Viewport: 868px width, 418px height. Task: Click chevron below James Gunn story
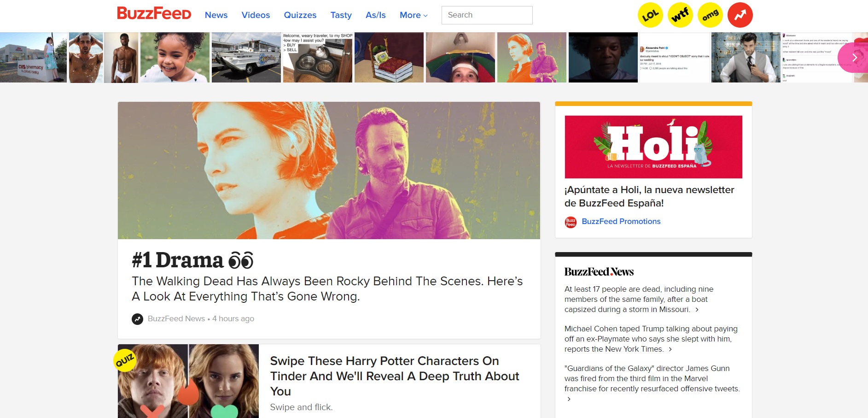pos(569,399)
